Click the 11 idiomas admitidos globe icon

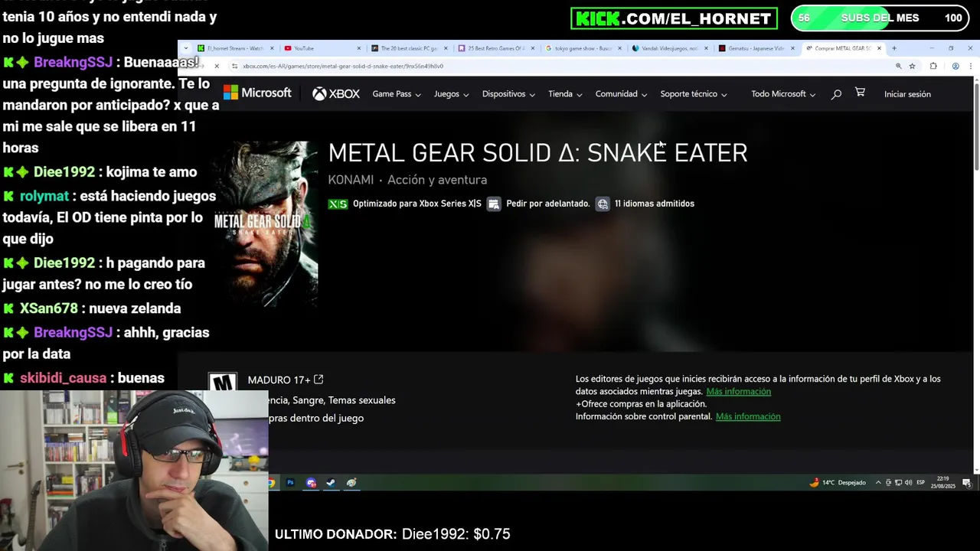[x=603, y=204]
